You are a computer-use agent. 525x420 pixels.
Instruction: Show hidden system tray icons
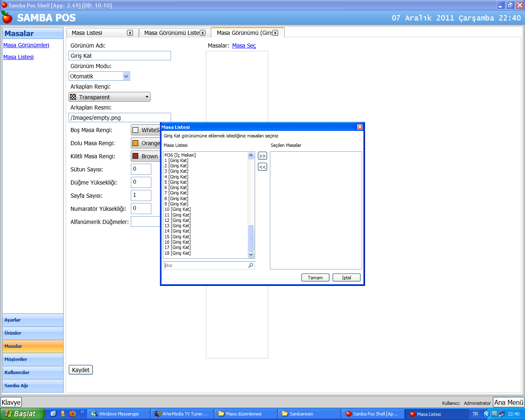[x=487, y=414]
